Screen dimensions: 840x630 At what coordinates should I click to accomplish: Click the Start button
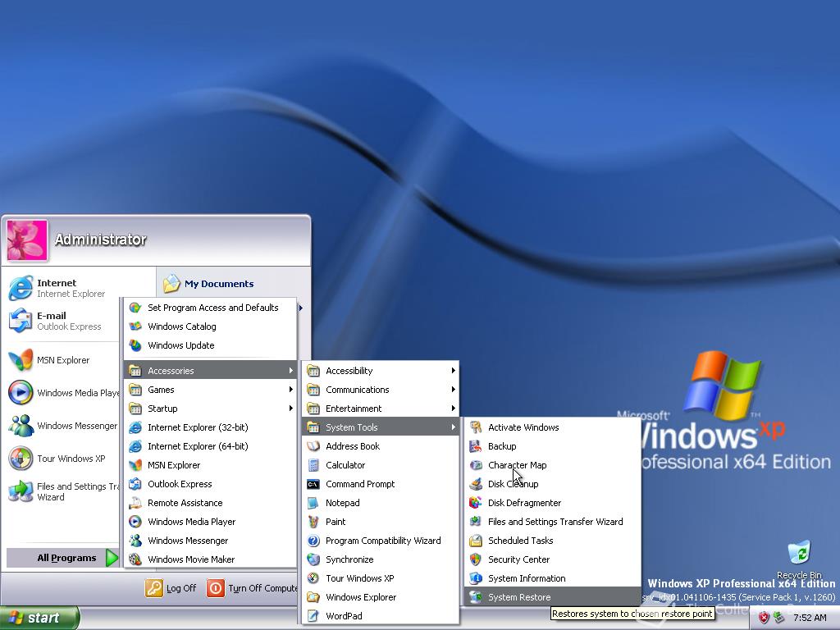pos(39,618)
